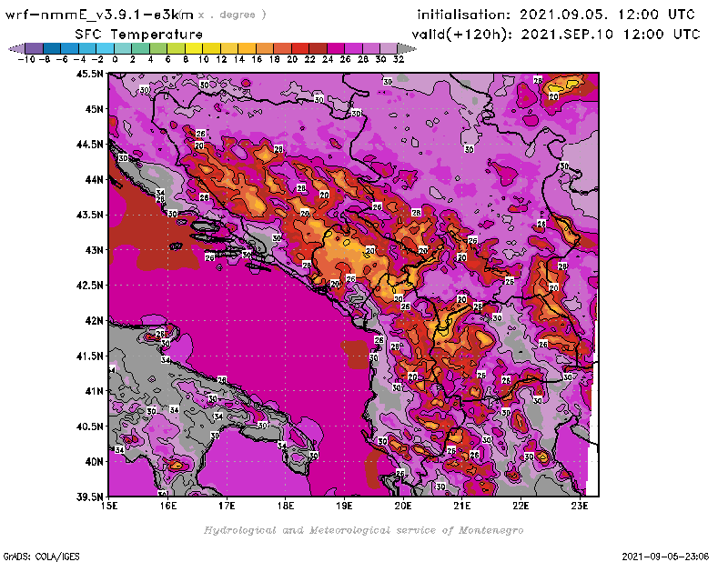Click legend swatch between 6 and 8
This screenshot has width=728, height=562.
176,48
